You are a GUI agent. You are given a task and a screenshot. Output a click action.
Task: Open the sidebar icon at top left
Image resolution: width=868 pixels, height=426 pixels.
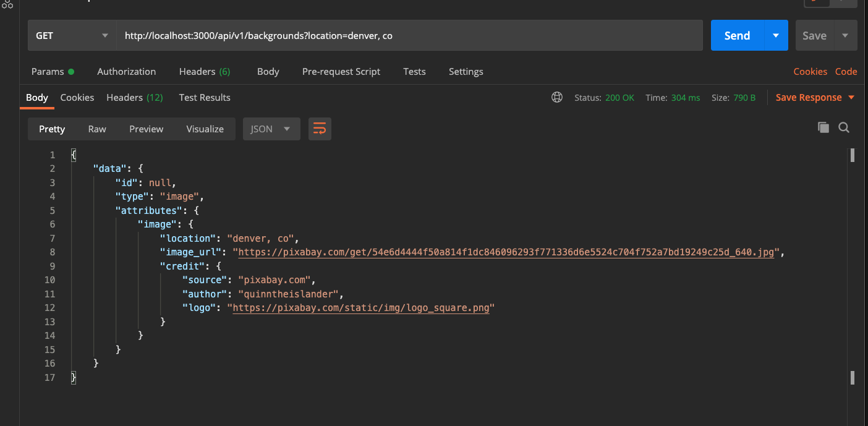pyautogui.click(x=7, y=4)
